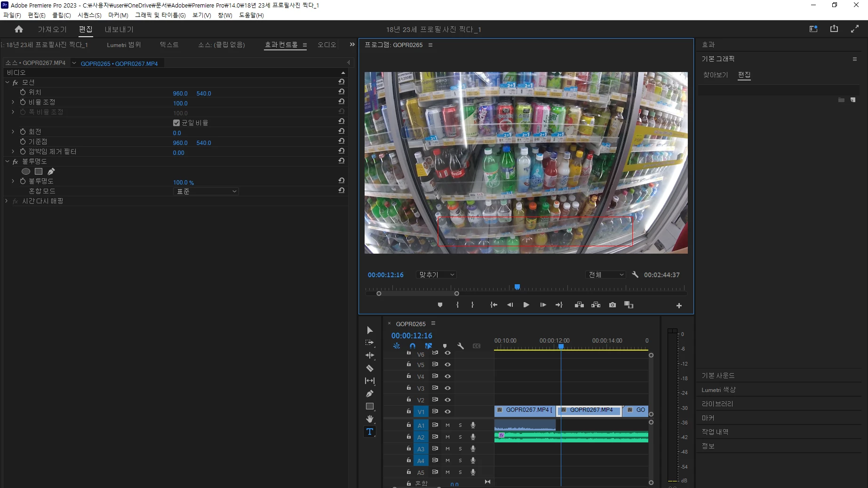Image resolution: width=868 pixels, height=488 pixels.
Task: Toggle visibility of track V1
Action: coord(448,411)
